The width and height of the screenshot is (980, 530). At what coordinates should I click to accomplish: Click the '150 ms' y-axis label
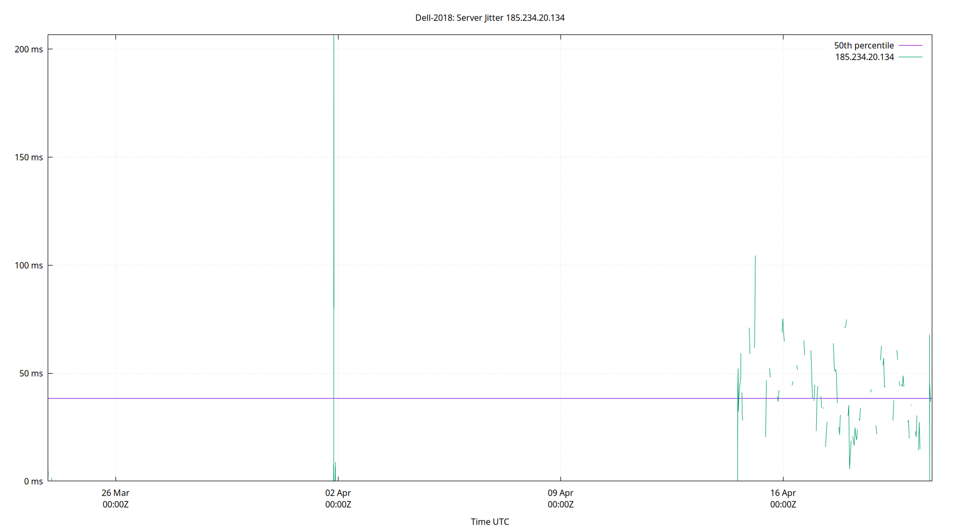point(29,157)
